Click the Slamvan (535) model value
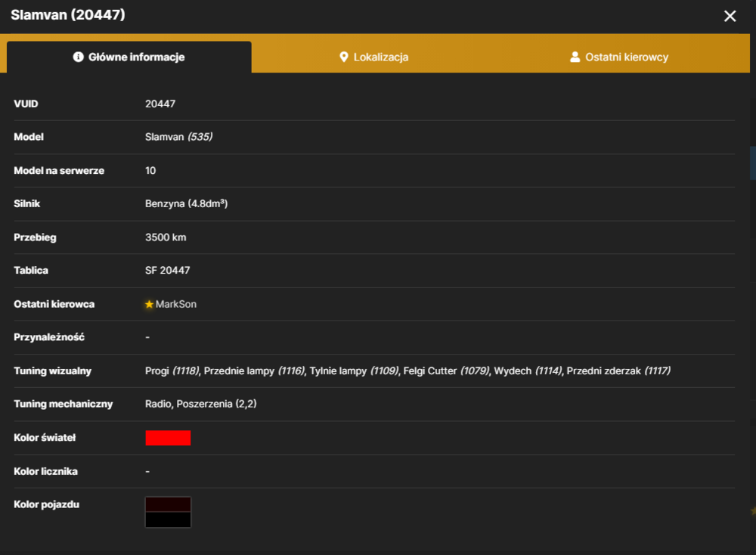 pyautogui.click(x=179, y=137)
